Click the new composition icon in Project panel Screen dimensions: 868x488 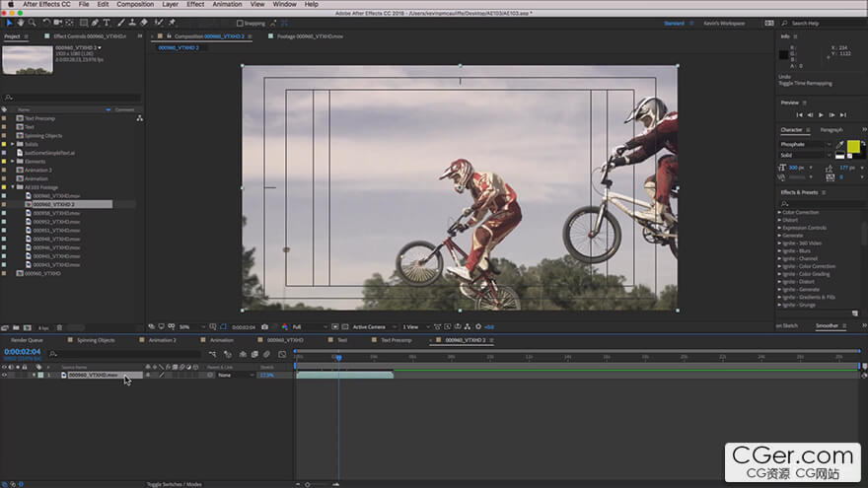click(28, 327)
